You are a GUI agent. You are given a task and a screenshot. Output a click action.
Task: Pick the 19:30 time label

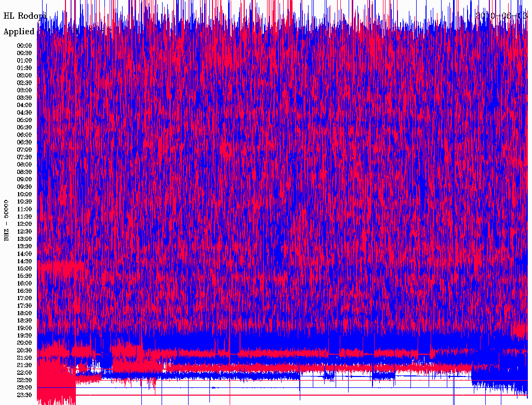[24, 336]
